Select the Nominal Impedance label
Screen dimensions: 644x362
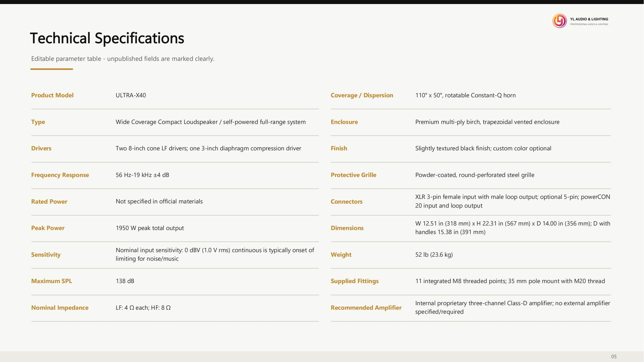point(60,308)
